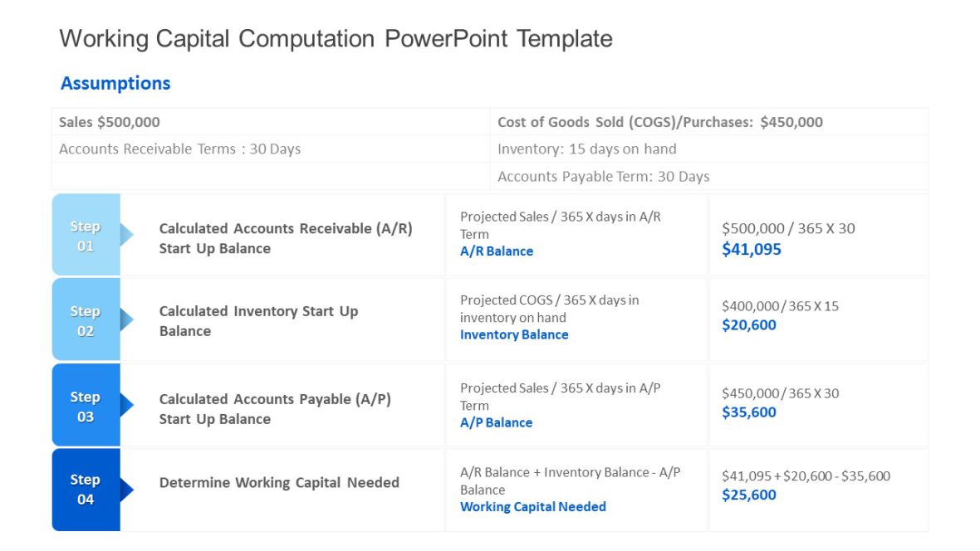Select the slide title text
The width and height of the screenshot is (980, 551).
336,38
